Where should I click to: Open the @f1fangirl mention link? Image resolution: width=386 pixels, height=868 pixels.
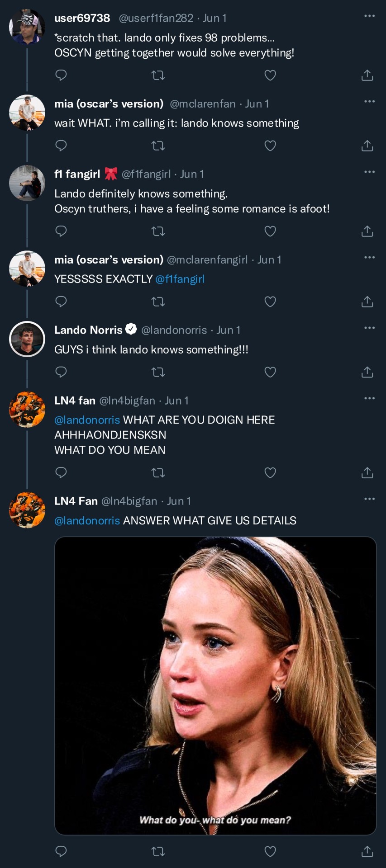180,279
